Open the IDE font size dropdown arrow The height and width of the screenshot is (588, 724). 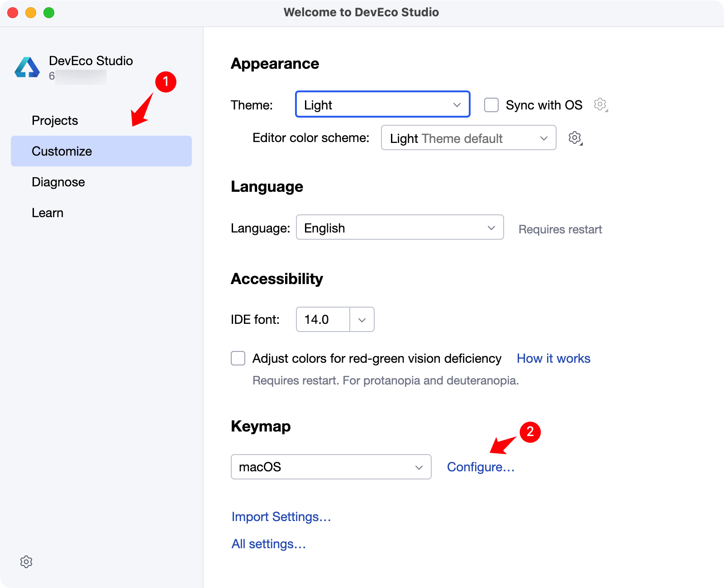click(x=362, y=320)
